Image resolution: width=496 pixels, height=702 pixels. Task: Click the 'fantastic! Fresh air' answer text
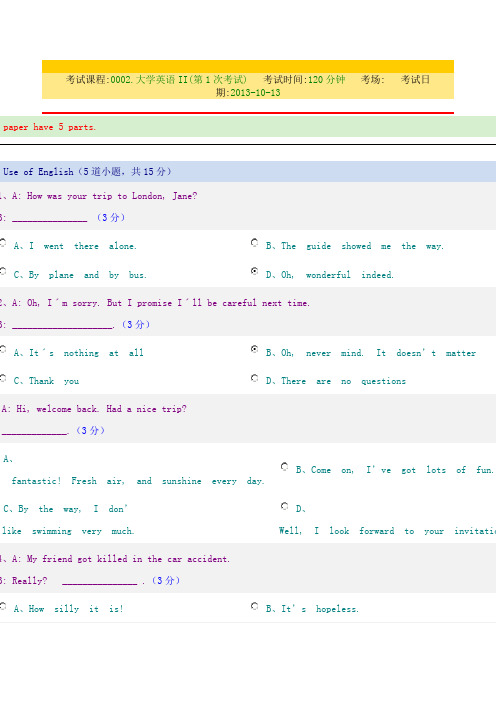click(138, 481)
